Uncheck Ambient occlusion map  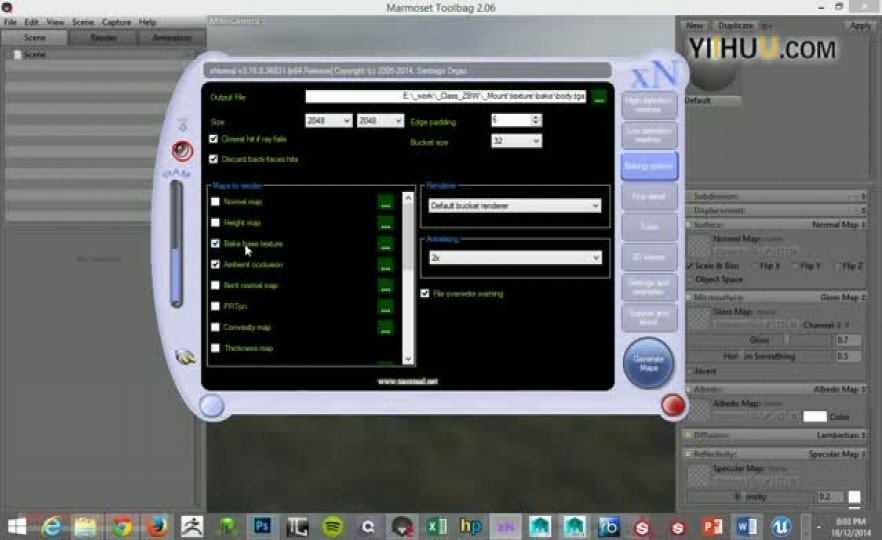[215, 264]
